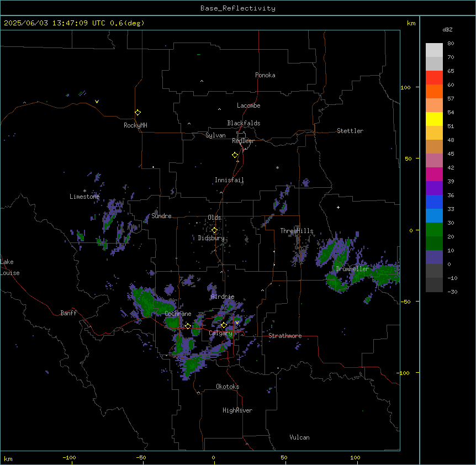Click the Stettler town label

(350, 131)
